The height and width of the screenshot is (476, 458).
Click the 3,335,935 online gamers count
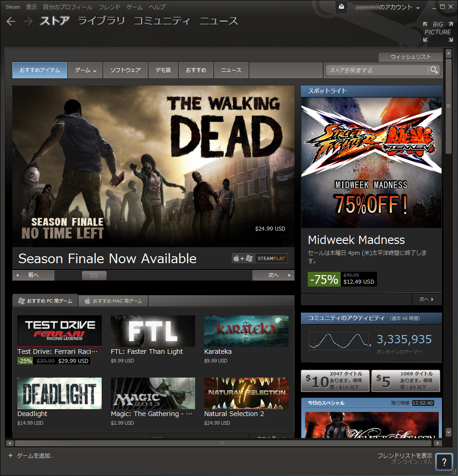tap(404, 340)
